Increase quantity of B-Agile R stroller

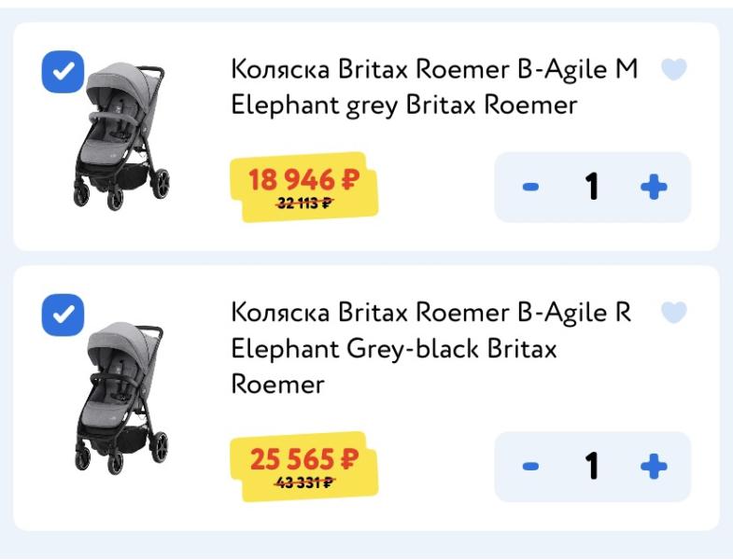pyautogui.click(x=654, y=466)
